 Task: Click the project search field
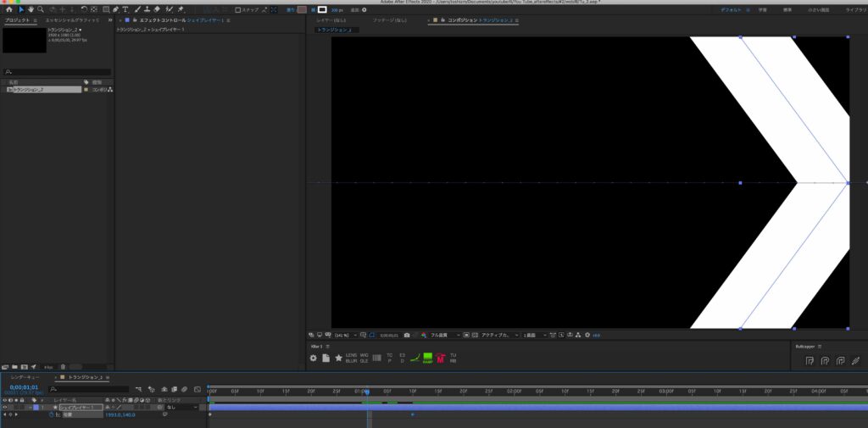click(x=58, y=72)
